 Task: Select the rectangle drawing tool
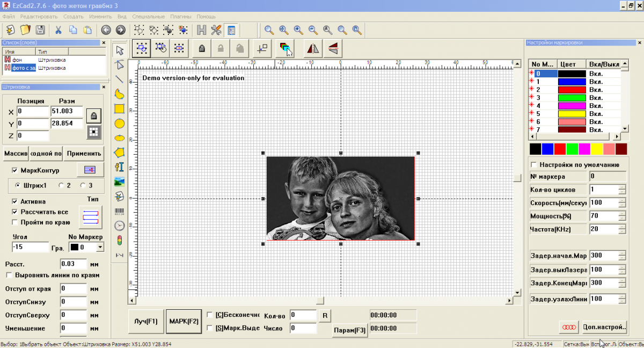pyautogui.click(x=119, y=108)
